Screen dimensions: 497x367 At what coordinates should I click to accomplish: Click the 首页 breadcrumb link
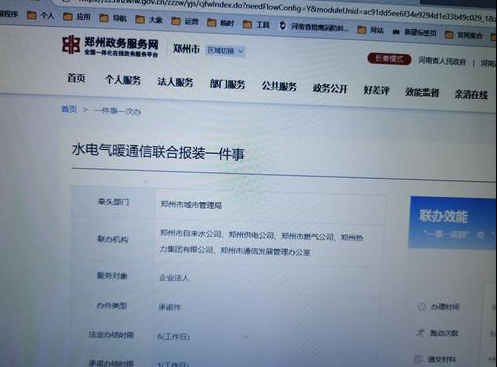[69, 109]
